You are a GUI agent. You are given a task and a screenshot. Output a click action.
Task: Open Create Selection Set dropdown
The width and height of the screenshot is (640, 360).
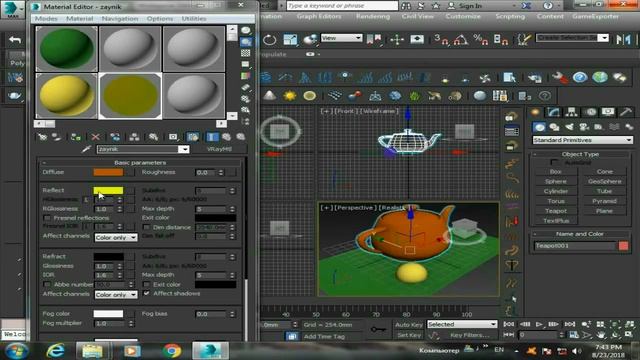tap(572, 38)
